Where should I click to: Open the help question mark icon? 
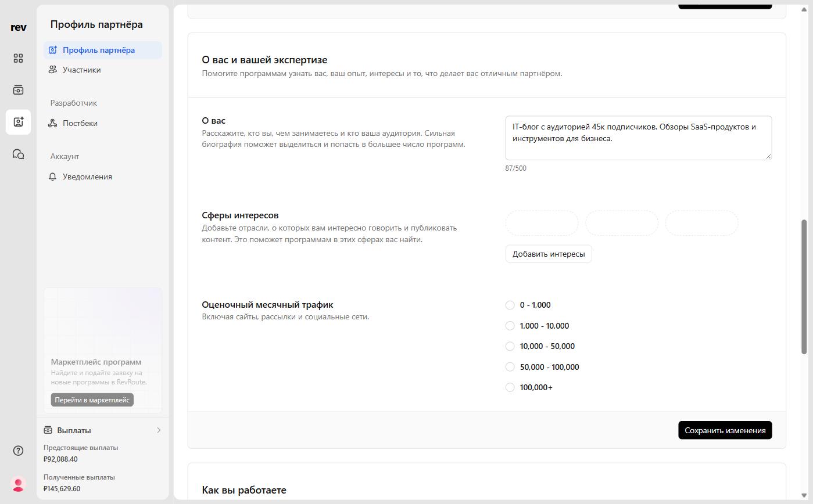tap(19, 451)
